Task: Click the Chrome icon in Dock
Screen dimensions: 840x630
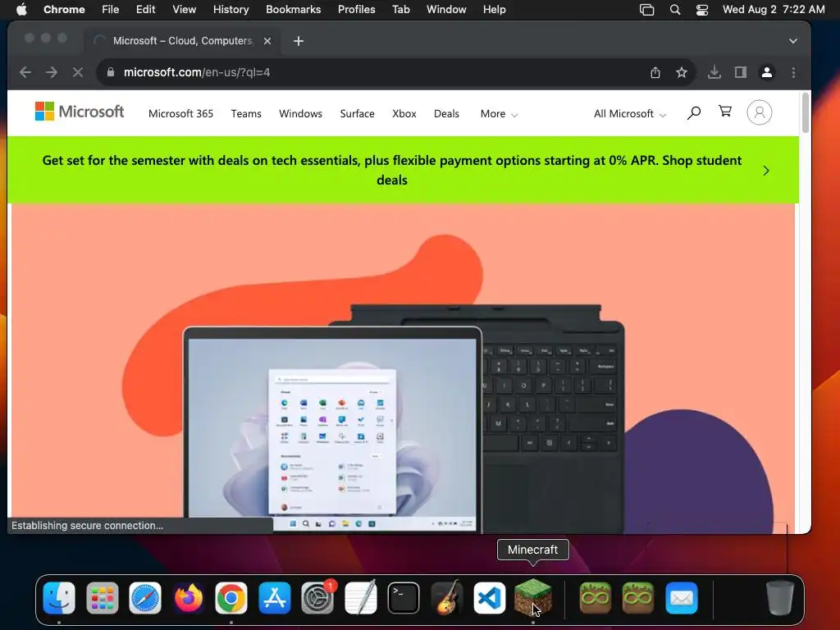Action: point(231,598)
